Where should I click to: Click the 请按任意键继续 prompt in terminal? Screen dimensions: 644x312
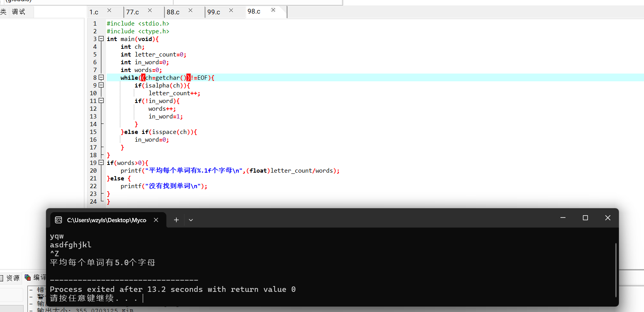pos(94,298)
